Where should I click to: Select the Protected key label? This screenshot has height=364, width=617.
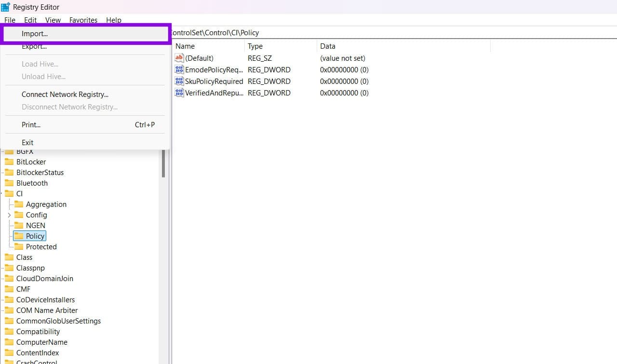coord(41,246)
